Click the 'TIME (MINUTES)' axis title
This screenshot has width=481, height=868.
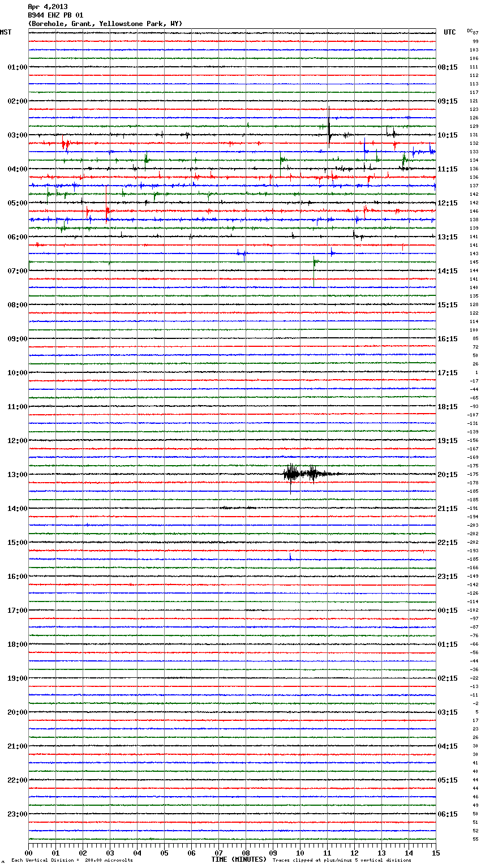click(238, 860)
